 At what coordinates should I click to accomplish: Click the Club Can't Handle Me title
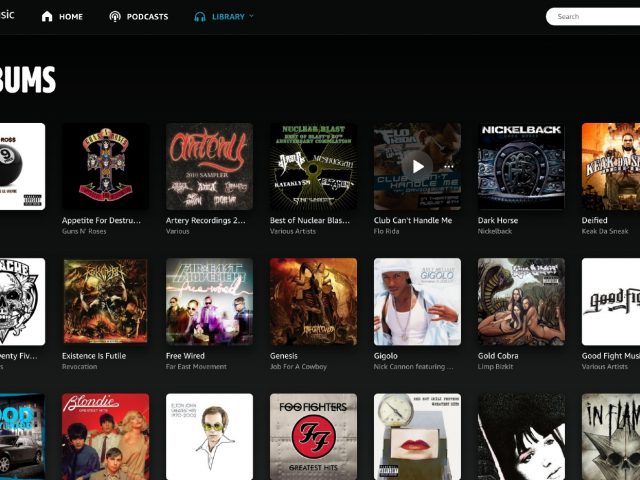pos(413,220)
